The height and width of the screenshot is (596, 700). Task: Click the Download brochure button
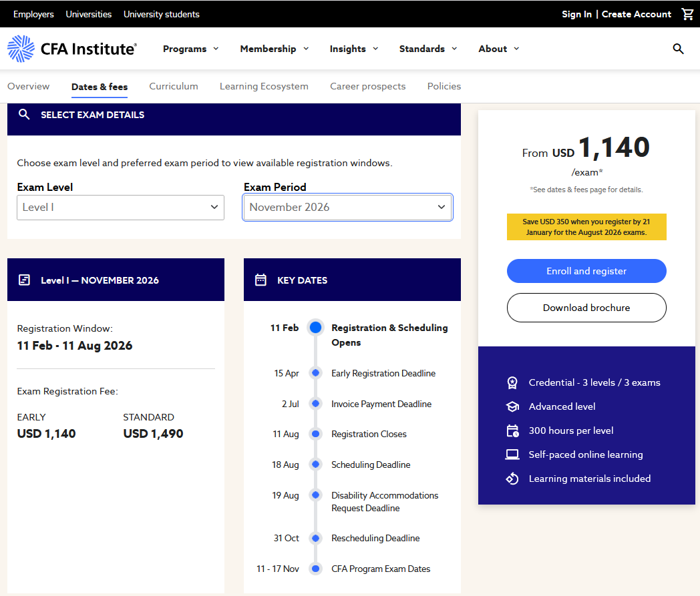click(x=586, y=308)
